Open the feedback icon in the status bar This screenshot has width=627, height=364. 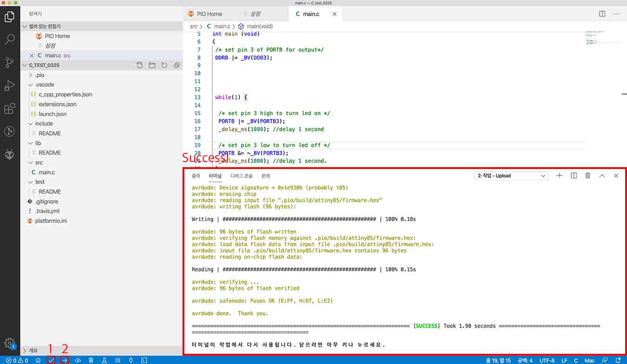[x=605, y=360]
